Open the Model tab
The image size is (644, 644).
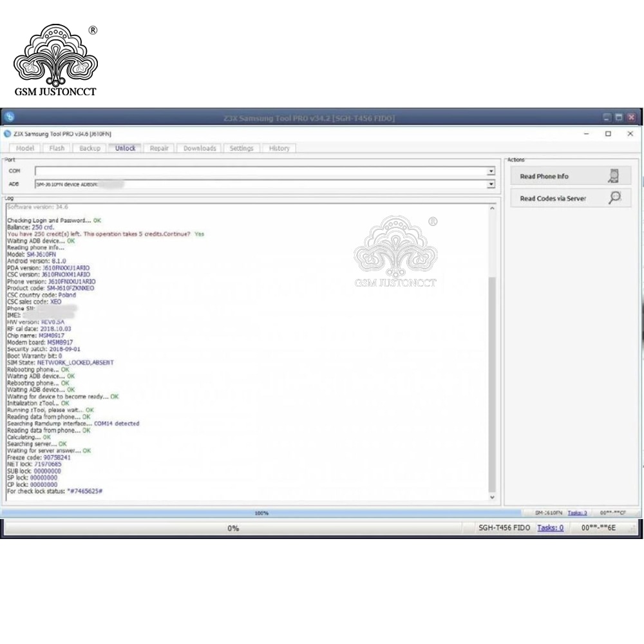[x=25, y=148]
